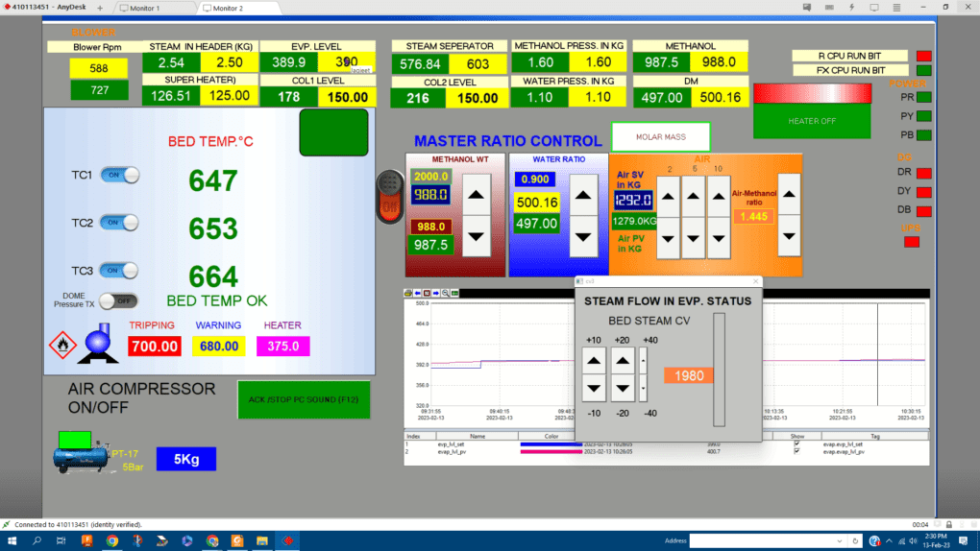Screen dimensions: 980x551
Task: Click the Bed Steam CV vertical slider
Action: [x=720, y=370]
